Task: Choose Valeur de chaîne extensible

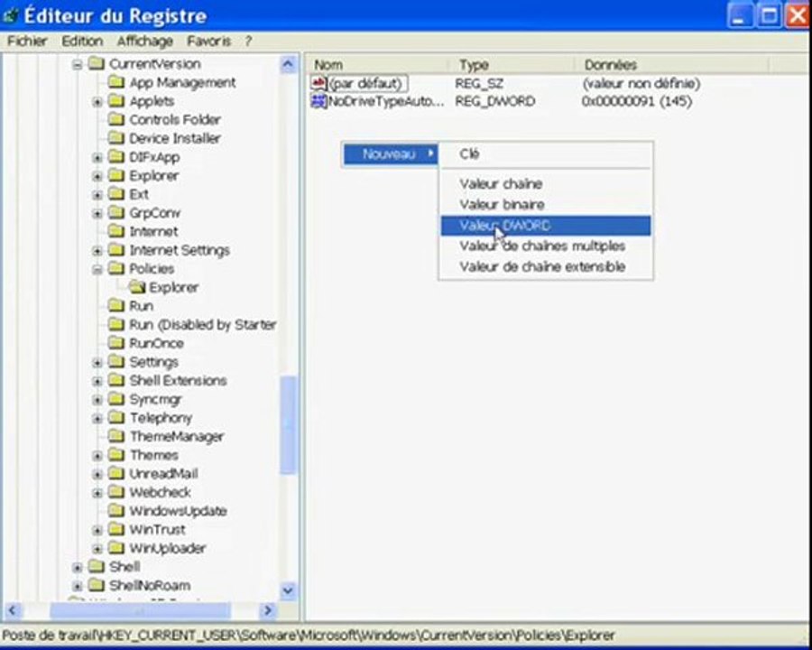Action: pos(546,266)
